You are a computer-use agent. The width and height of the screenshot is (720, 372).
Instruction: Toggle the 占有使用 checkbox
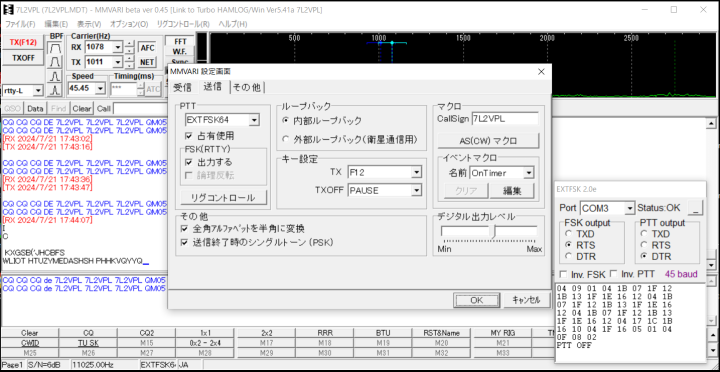point(188,136)
